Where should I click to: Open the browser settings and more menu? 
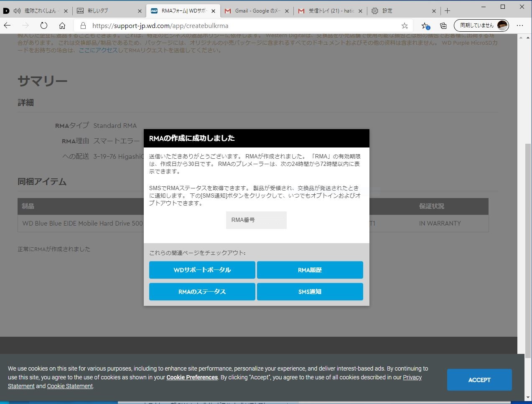(x=519, y=25)
